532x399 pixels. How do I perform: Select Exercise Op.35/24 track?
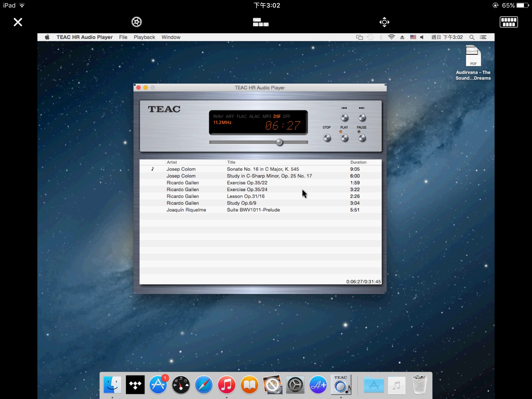pyautogui.click(x=261, y=189)
